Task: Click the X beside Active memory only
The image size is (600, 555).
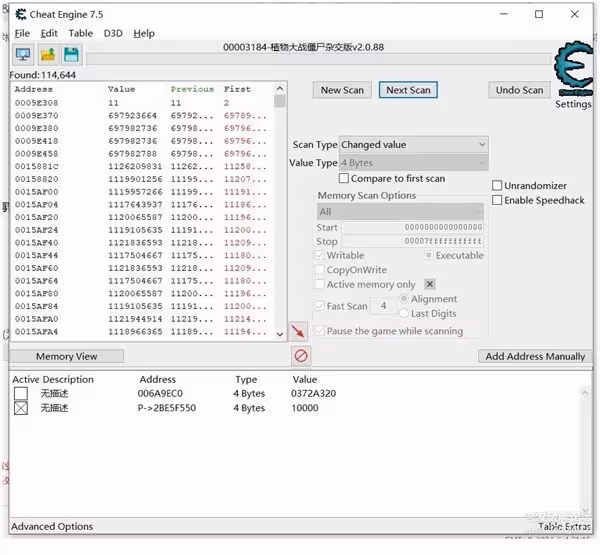Action: coord(430,284)
